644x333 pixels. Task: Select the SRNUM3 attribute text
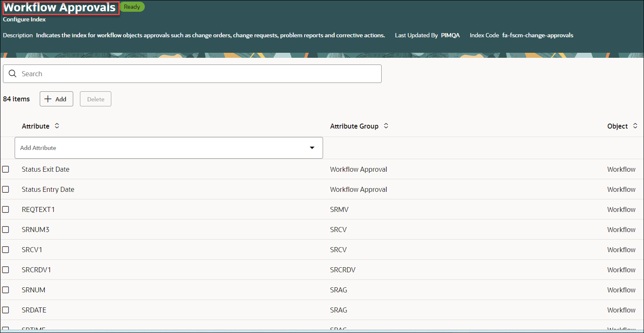coord(36,230)
